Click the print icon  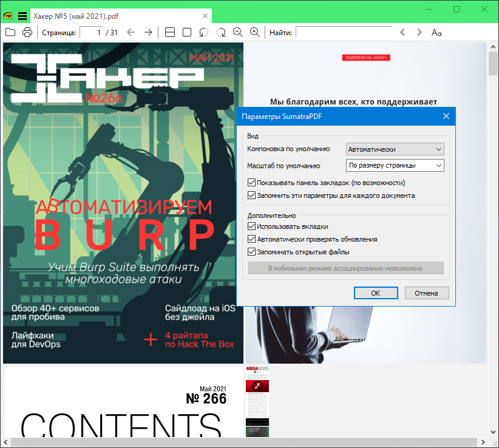click(x=27, y=32)
